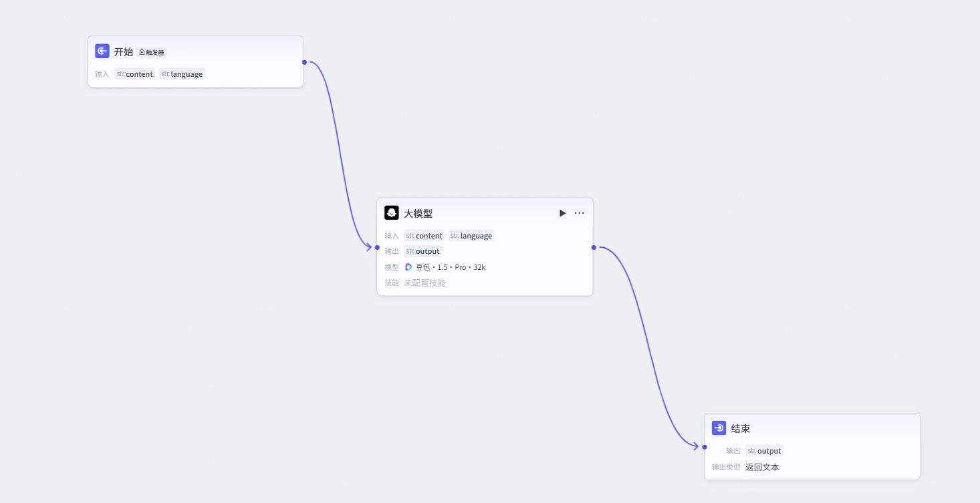Click the Doubao model icon in 大模型 node
Image resolution: width=980 pixels, height=503 pixels.
click(x=408, y=267)
